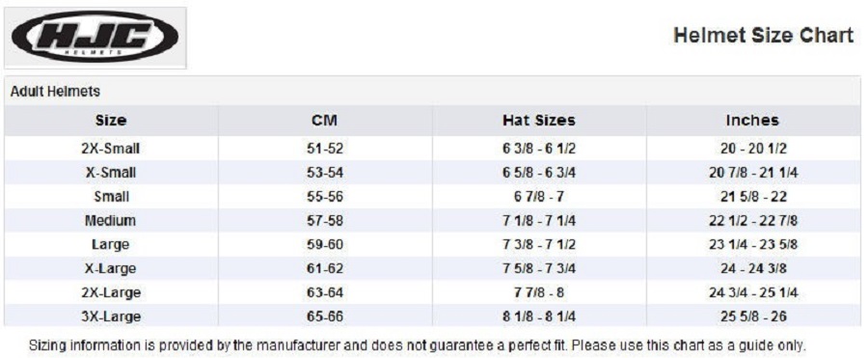
Task: Click the HJC Helmets logo
Action: click(95, 37)
